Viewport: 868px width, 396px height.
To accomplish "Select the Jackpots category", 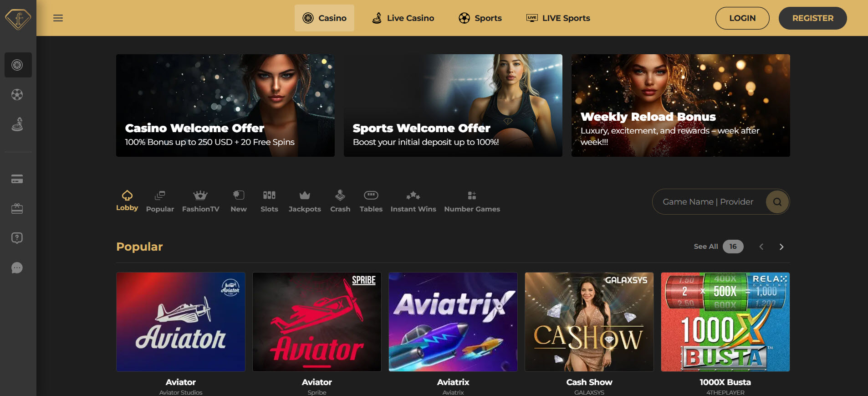I will coord(305,202).
